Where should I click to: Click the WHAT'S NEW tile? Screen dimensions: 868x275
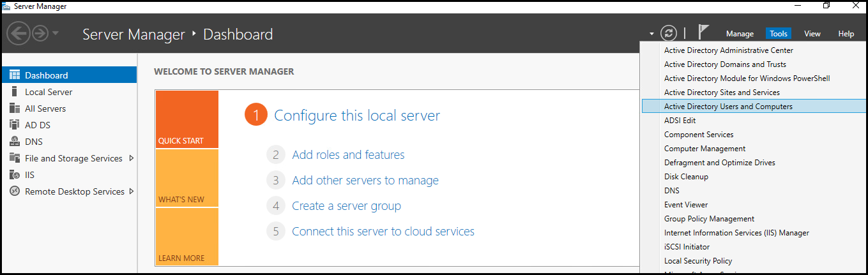187,178
